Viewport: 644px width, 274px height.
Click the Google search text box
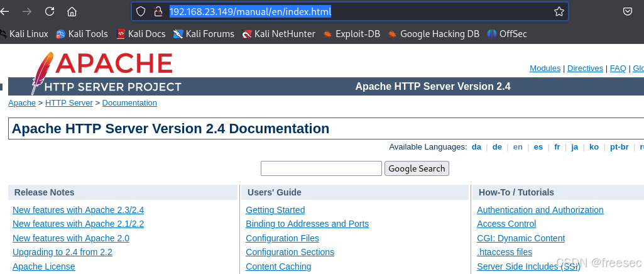[321, 168]
